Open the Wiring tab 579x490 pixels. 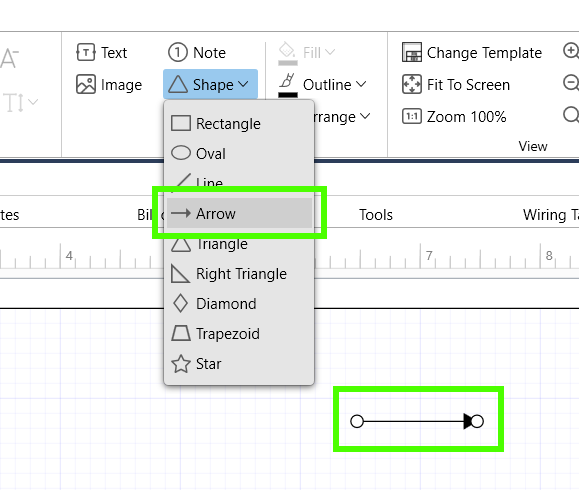(550, 215)
